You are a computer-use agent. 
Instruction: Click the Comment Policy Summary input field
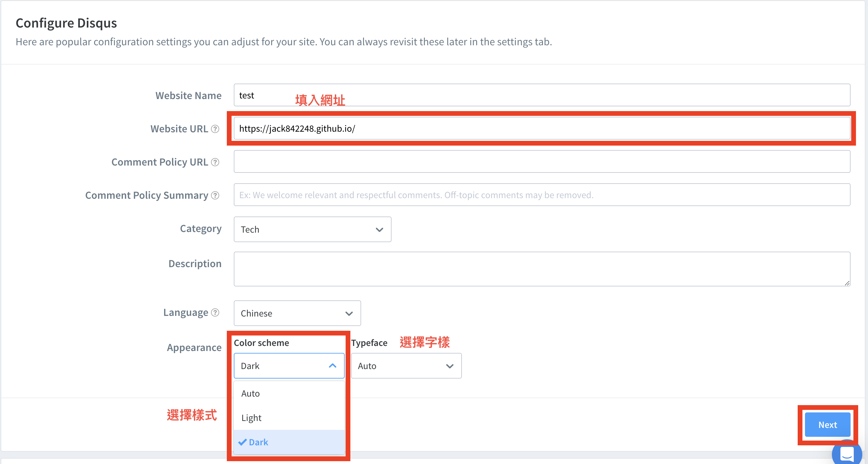pos(542,195)
